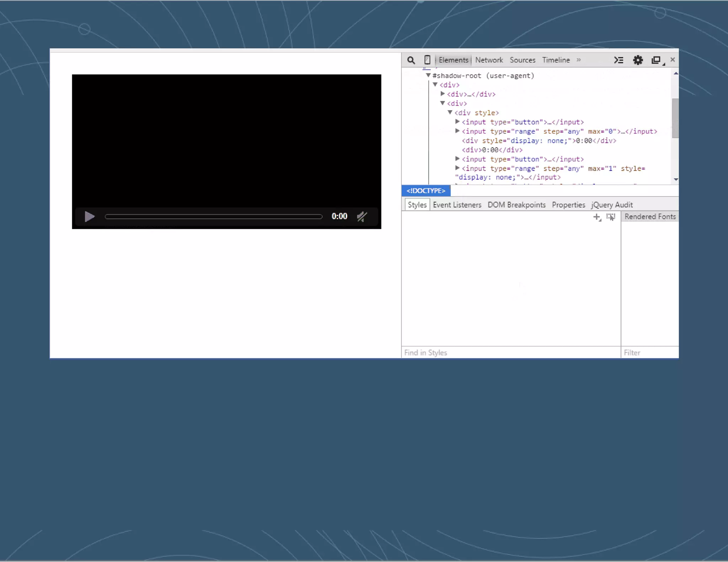Collapse the #shadow-root node
728x562 pixels.
(428, 75)
